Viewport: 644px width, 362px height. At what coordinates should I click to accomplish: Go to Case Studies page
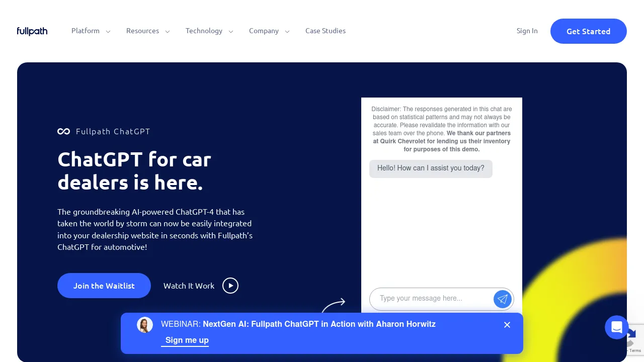326,31
